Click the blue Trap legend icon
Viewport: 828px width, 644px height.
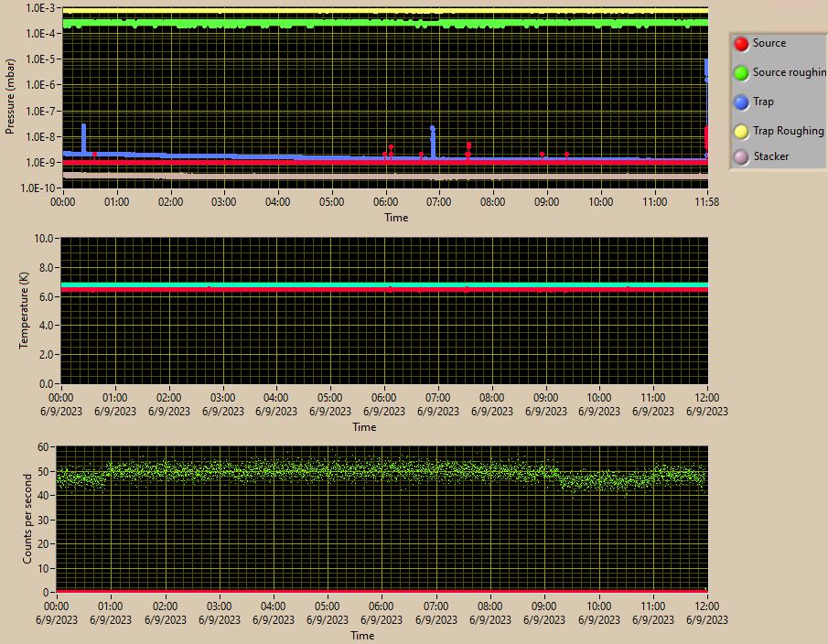(742, 102)
